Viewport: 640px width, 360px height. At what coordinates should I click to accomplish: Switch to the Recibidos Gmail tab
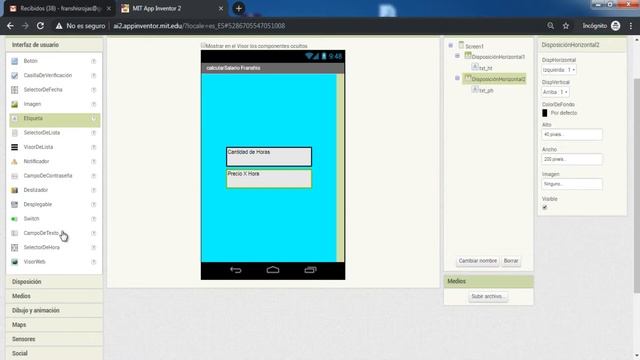60,9
